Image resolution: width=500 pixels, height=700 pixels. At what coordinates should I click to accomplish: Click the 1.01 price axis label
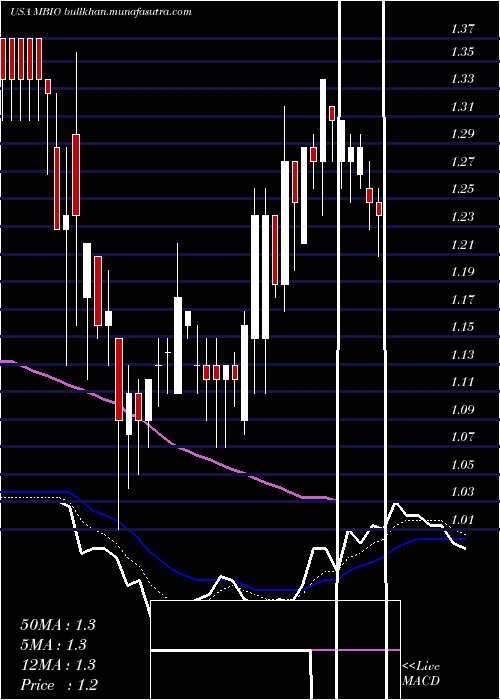[x=462, y=520]
